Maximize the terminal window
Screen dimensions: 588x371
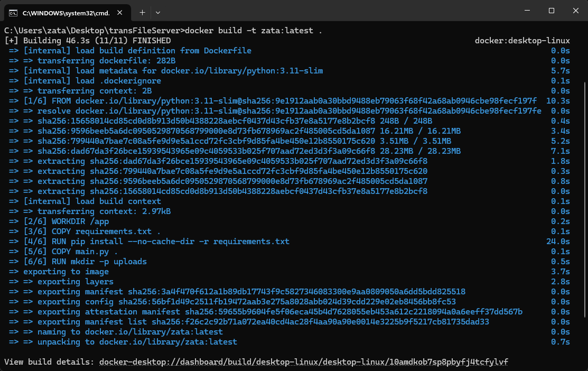(551, 11)
